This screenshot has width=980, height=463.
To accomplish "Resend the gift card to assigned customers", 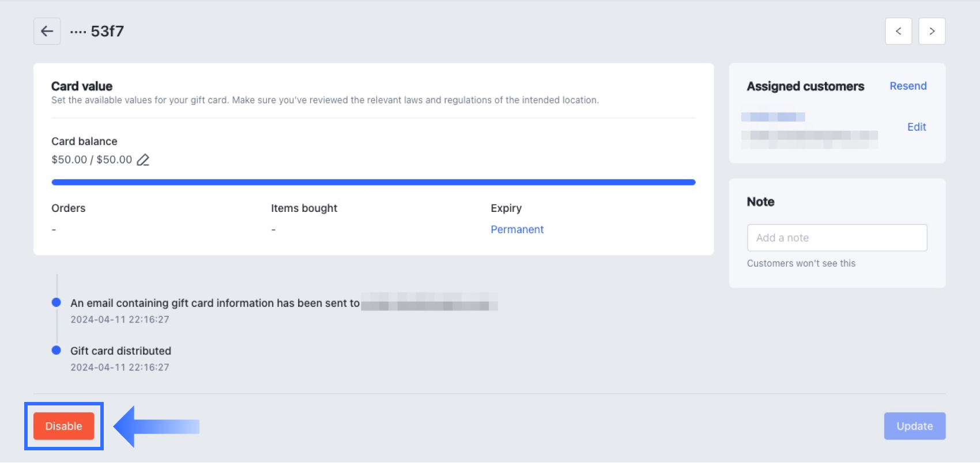I will point(908,86).
